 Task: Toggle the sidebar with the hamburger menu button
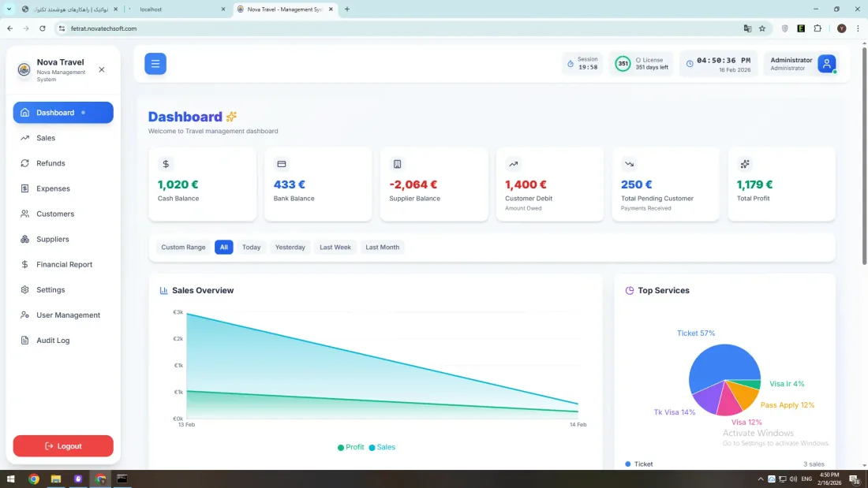point(155,63)
